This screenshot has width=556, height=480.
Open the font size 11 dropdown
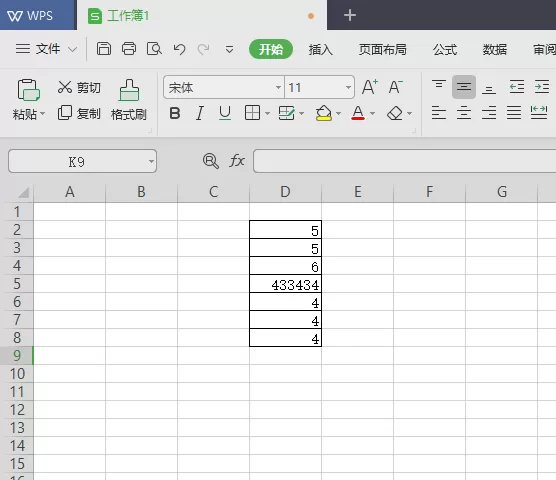[348, 87]
